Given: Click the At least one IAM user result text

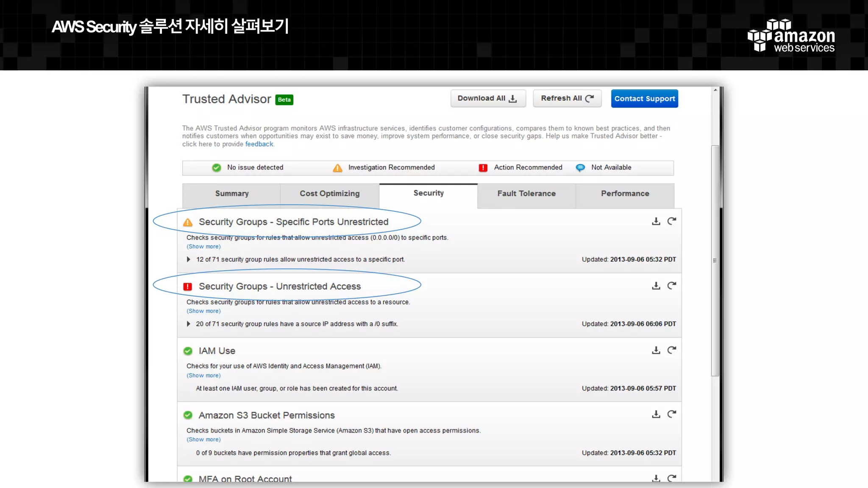Looking at the screenshot, I should tap(297, 388).
